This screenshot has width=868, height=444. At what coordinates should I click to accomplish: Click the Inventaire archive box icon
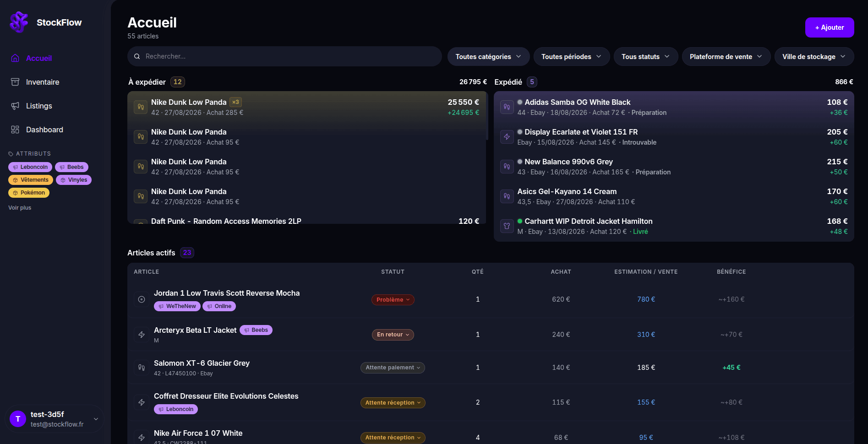[15, 82]
